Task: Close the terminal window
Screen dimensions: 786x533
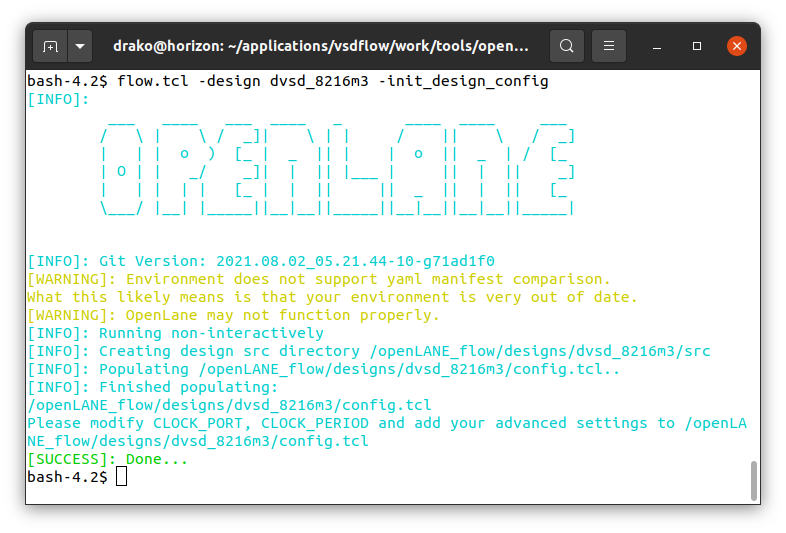Action: pyautogui.click(x=736, y=46)
